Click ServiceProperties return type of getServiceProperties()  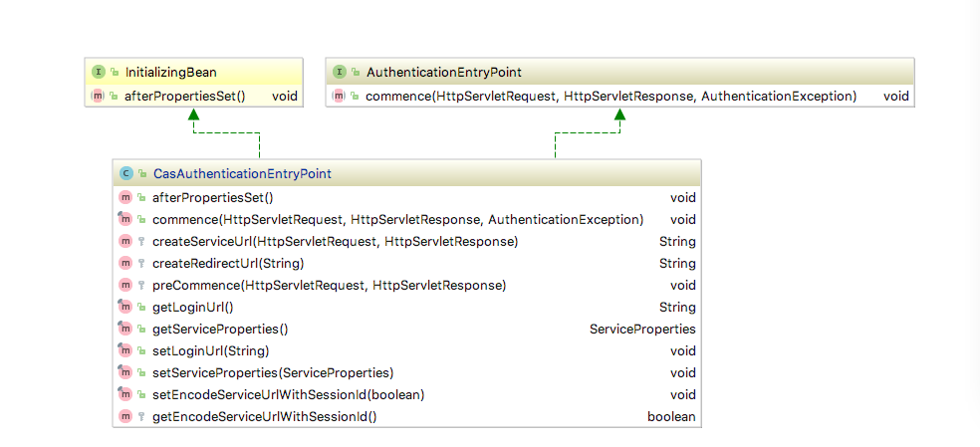642,330
